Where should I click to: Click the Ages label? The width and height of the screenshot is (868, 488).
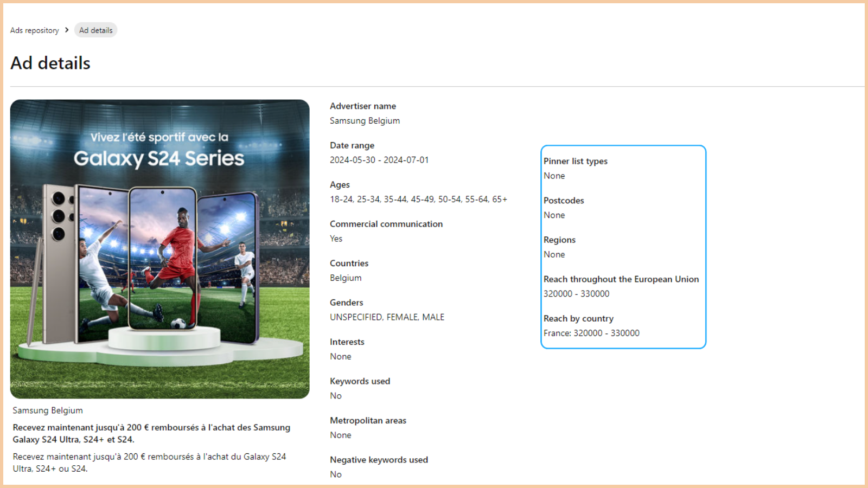tap(340, 185)
